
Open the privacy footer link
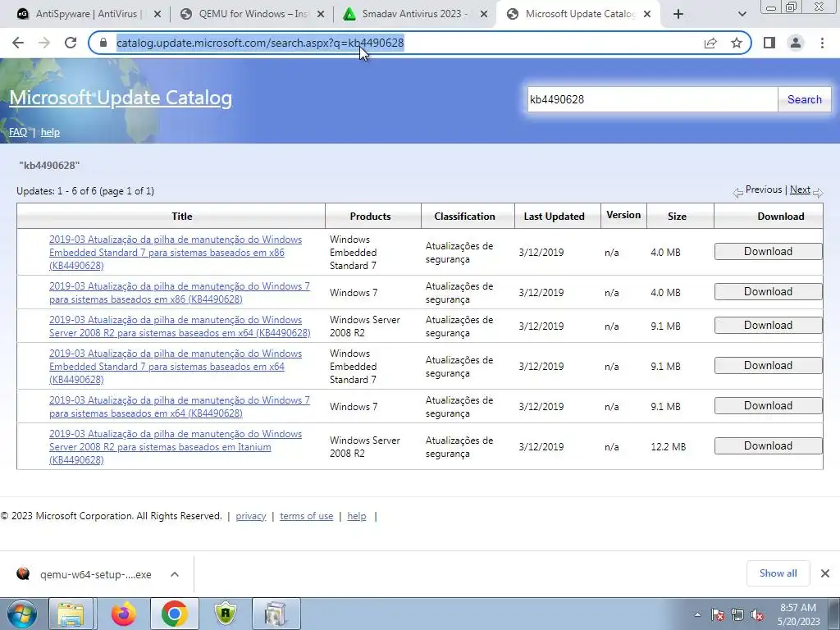point(251,516)
